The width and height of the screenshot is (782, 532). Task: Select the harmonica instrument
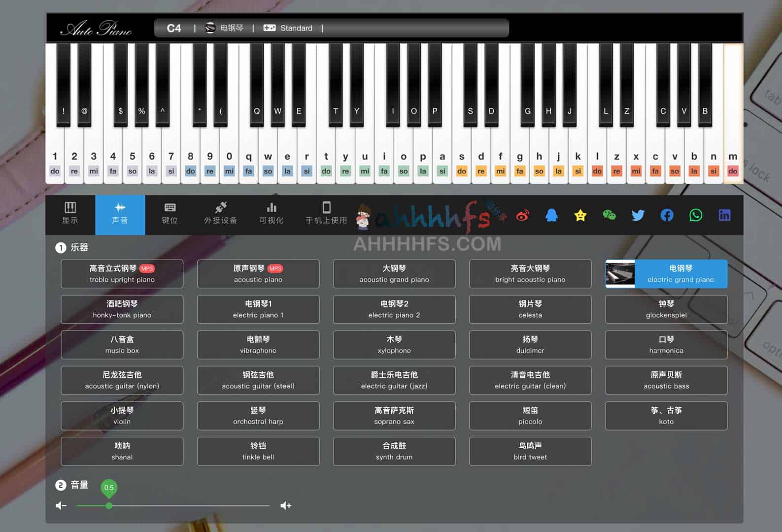tap(666, 345)
